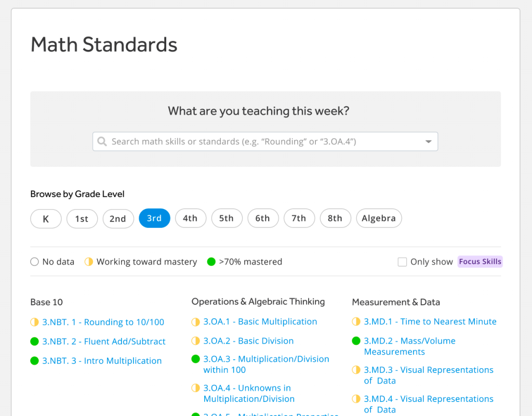
Task: Click half-yellow icon beside 3.OA.1
Action: pyautogui.click(x=195, y=322)
